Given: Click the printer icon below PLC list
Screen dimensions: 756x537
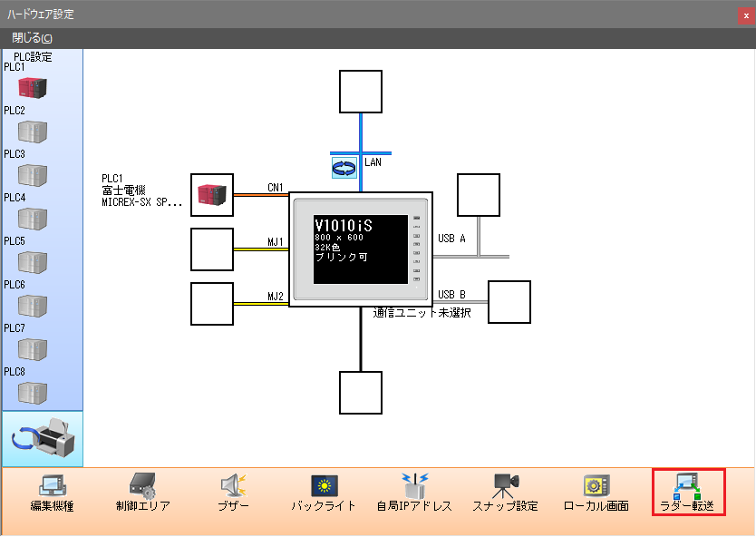Looking at the screenshot, I should (x=43, y=439).
